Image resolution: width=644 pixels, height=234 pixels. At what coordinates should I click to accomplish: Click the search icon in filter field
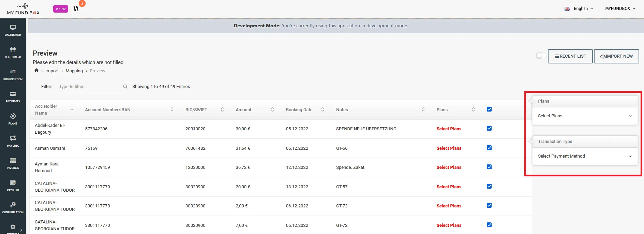(x=125, y=87)
